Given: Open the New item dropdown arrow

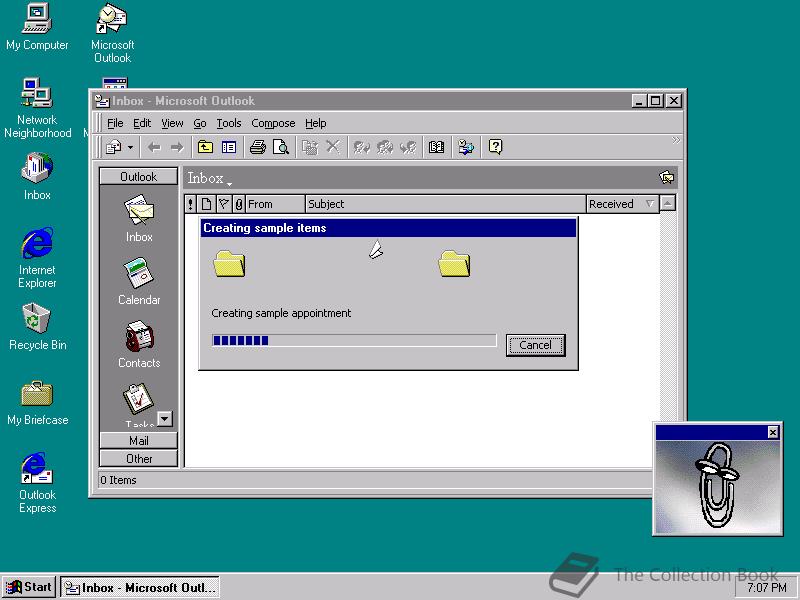Looking at the screenshot, I should 131,147.
